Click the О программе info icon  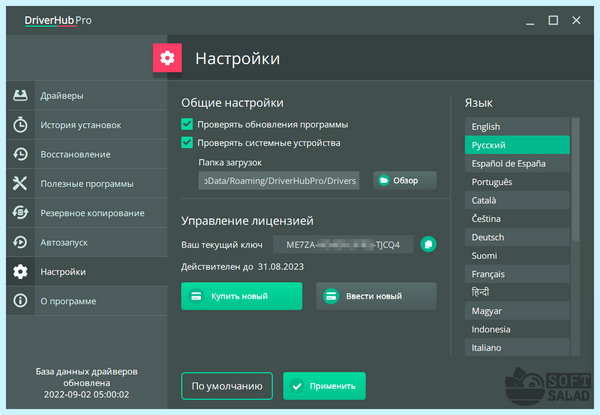tap(20, 301)
